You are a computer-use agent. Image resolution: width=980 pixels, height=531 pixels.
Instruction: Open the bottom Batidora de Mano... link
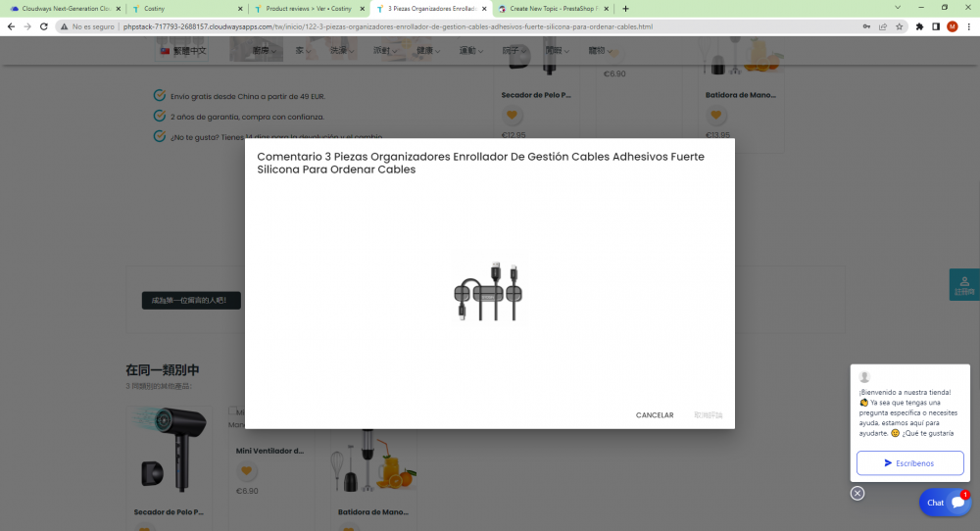pyautogui.click(x=373, y=512)
